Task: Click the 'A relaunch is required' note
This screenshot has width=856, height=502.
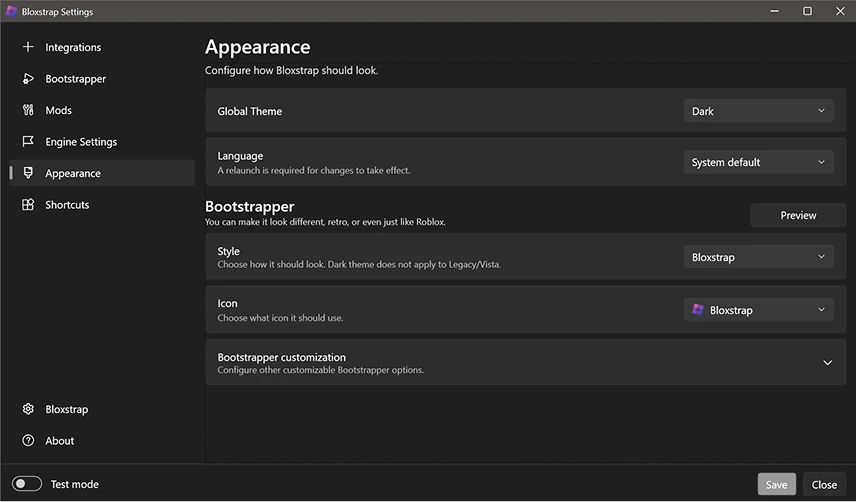Action: pyautogui.click(x=314, y=170)
